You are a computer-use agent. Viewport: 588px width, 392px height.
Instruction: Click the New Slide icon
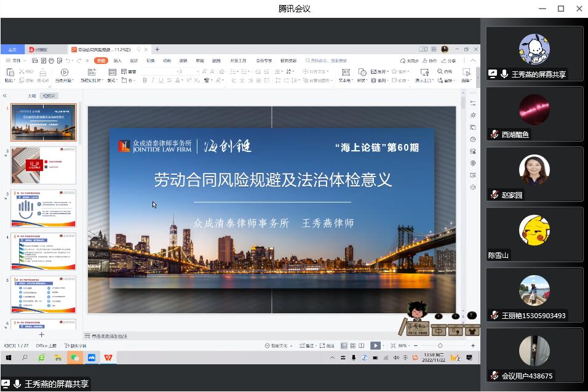(92, 72)
